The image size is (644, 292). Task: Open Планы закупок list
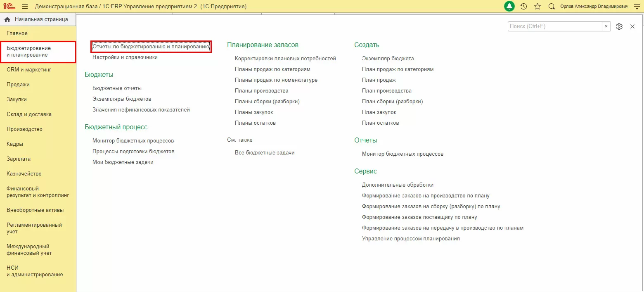254,112
